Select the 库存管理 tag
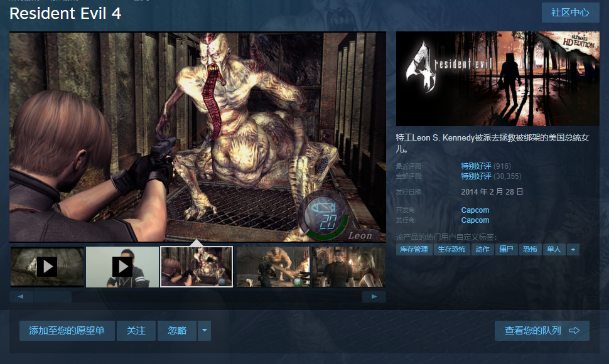Image resolution: width=609 pixels, height=364 pixels. tap(414, 249)
